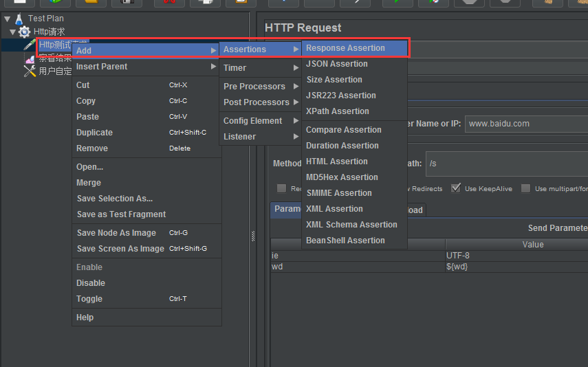This screenshot has width=588, height=367.
Task: Add an XML Assertion
Action: click(x=354, y=209)
